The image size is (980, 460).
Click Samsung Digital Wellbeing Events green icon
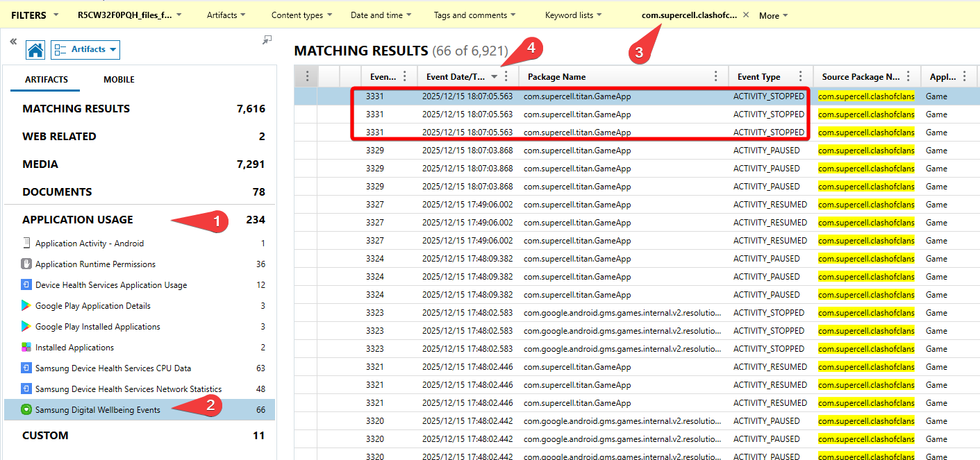pos(26,409)
